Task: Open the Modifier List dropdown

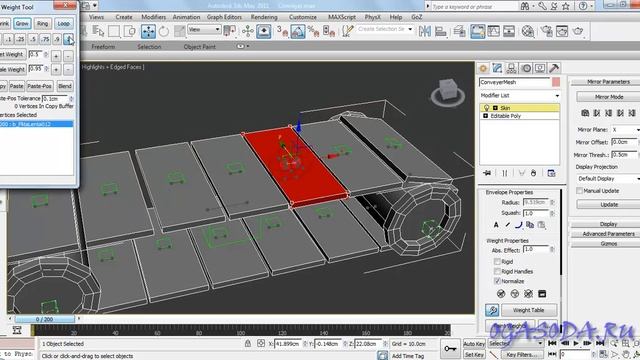Action: pyautogui.click(x=520, y=96)
